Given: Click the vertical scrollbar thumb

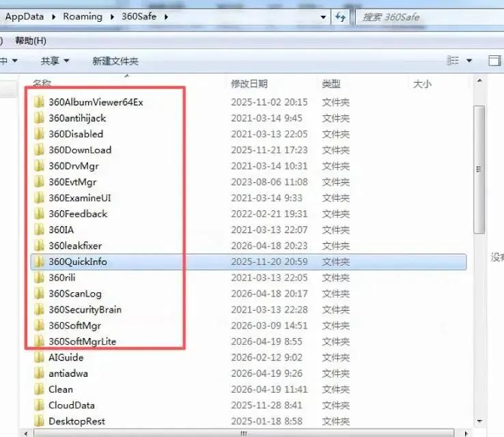Looking at the screenshot, I should click(479, 169).
